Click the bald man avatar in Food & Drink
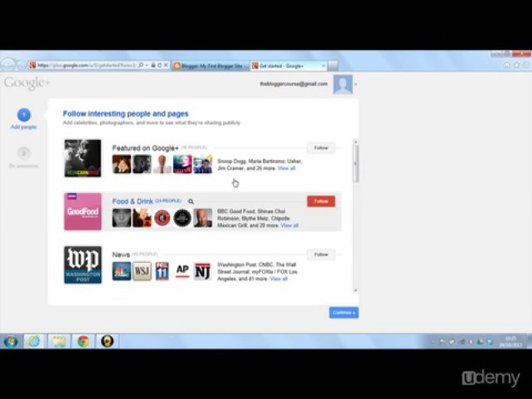 (x=203, y=218)
